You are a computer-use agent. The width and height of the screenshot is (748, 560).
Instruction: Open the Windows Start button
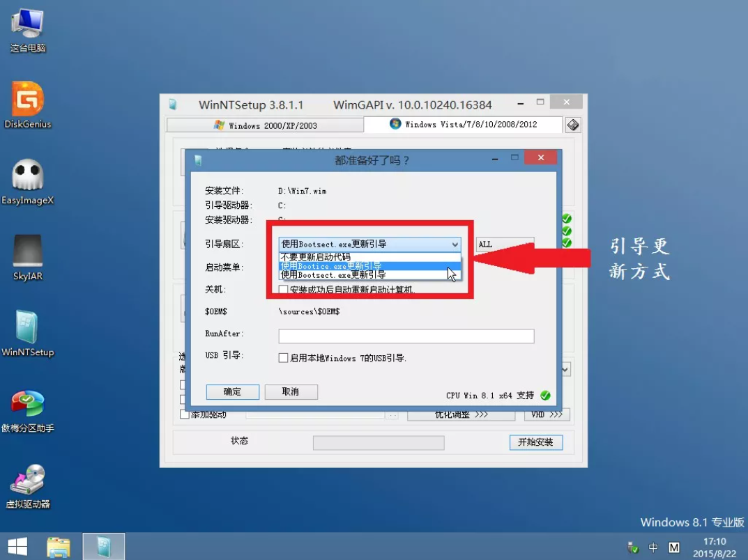17,546
